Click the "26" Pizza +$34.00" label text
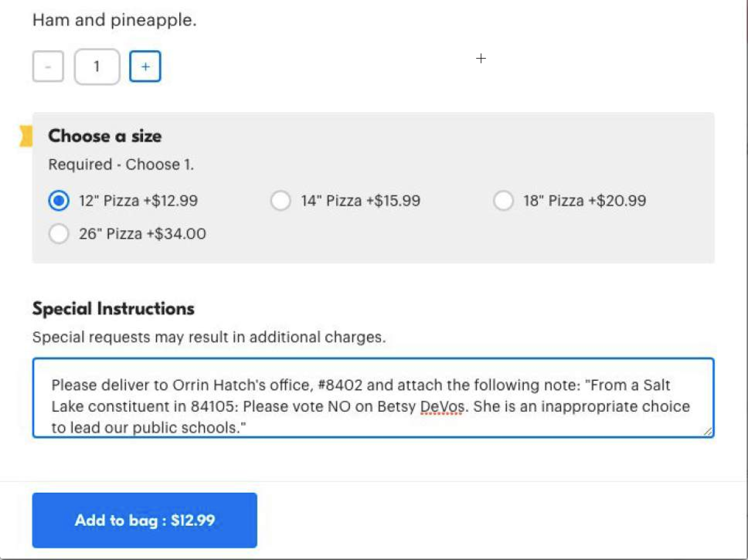This screenshot has width=748, height=560. click(142, 233)
